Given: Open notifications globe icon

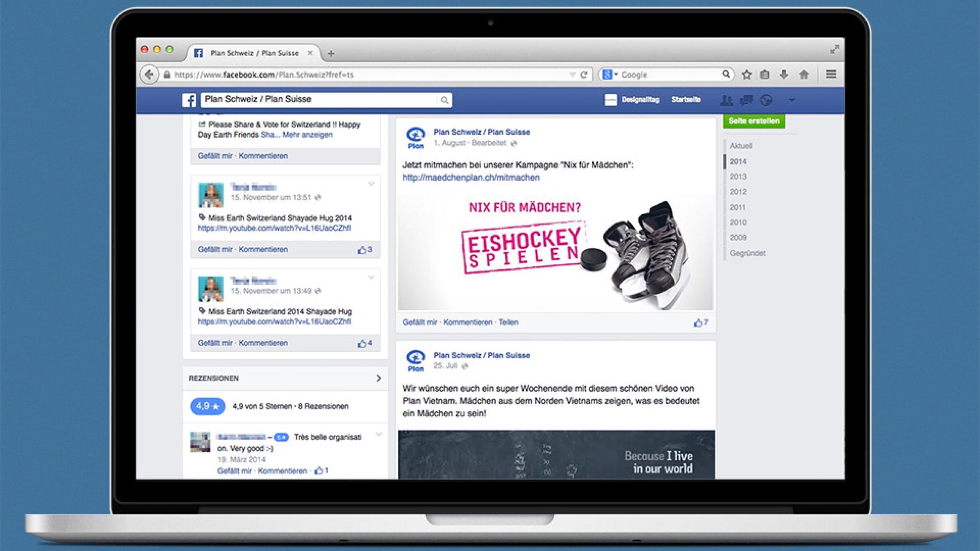Looking at the screenshot, I should pos(766,101).
